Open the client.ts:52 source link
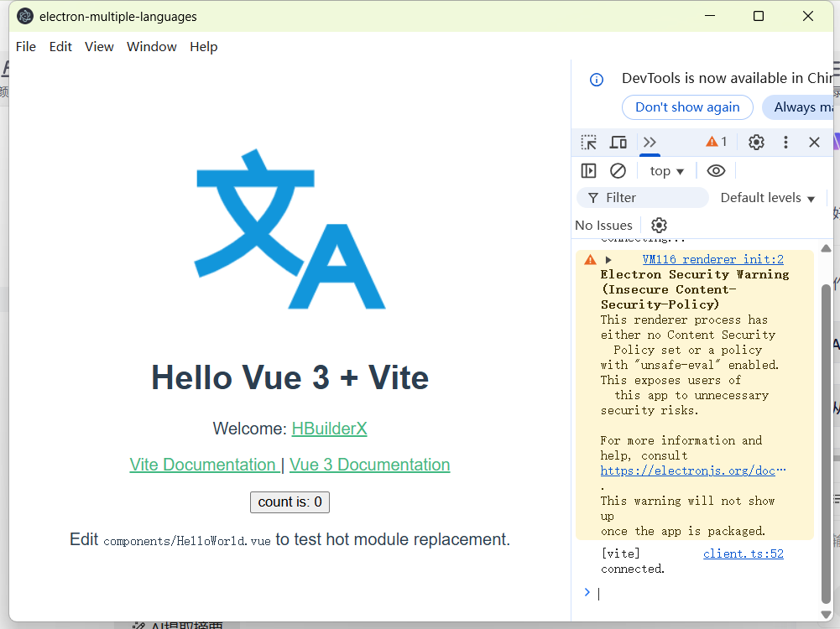 (x=743, y=554)
